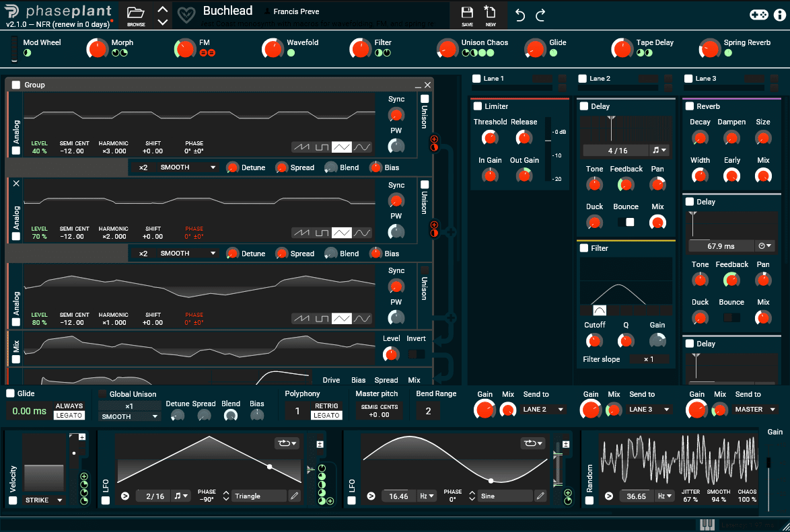Redo the last undone action
This screenshot has width=790, height=532.
click(x=540, y=15)
